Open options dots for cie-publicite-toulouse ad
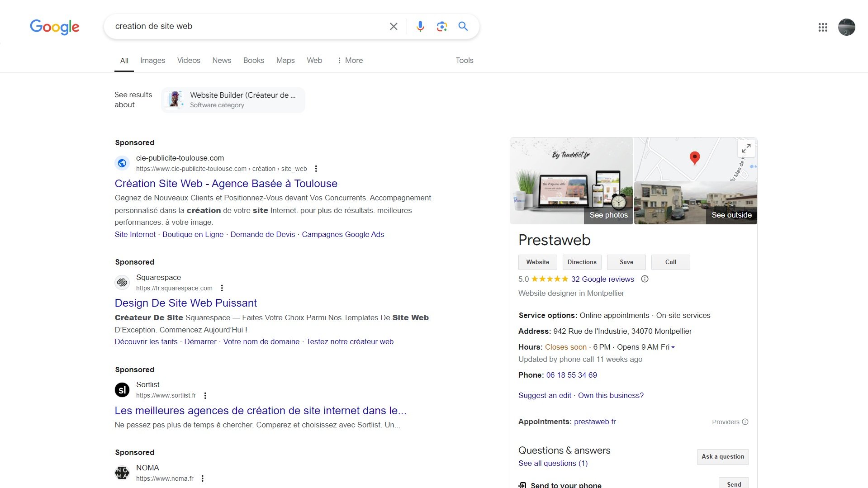This screenshot has width=868, height=488. 316,169
